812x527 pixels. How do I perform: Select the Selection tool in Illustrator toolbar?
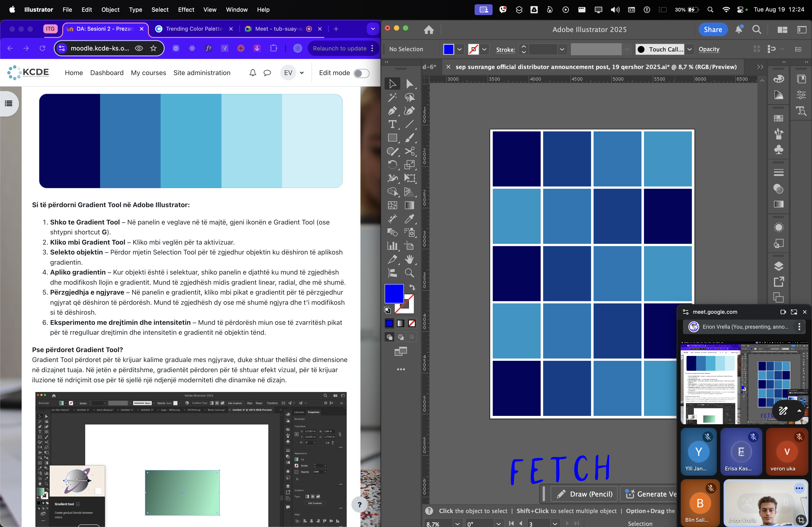tap(392, 84)
